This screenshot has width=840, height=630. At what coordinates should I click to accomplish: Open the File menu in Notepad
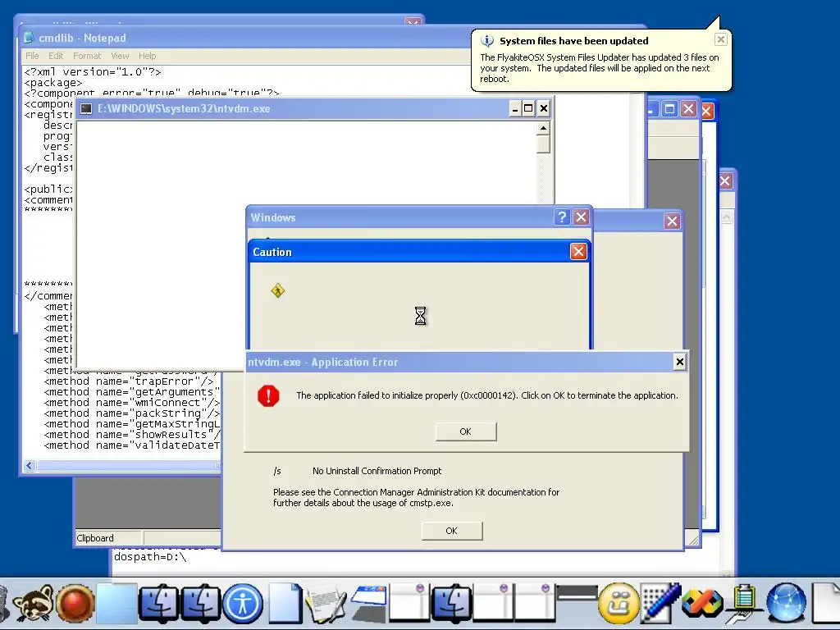click(x=32, y=56)
